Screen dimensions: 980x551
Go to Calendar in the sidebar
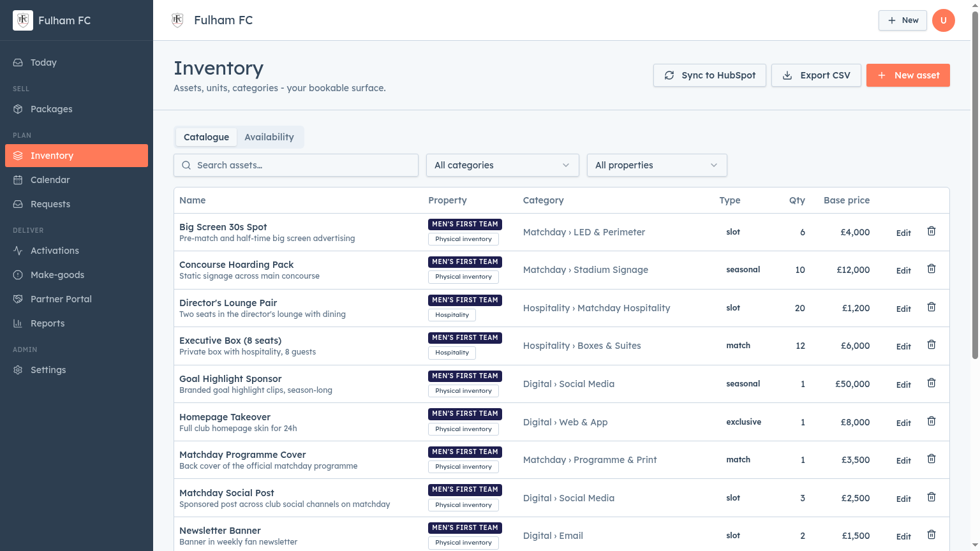(x=77, y=180)
